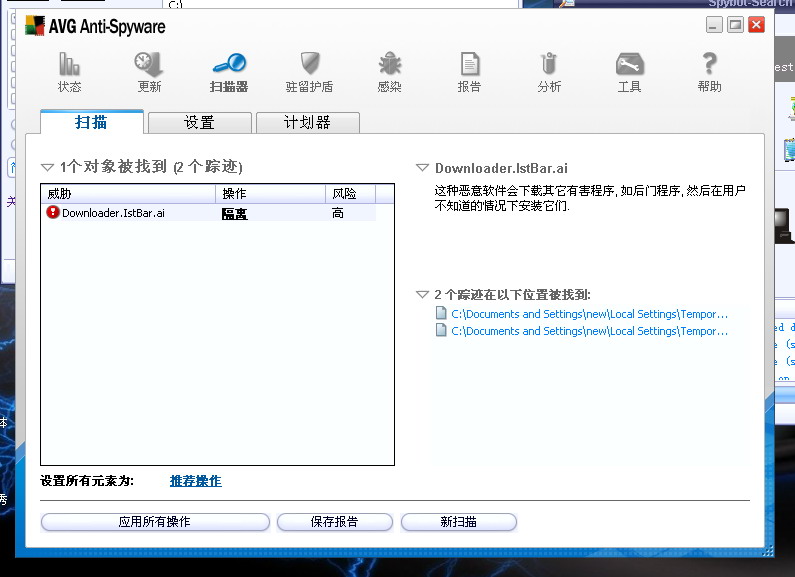The height and width of the screenshot is (577, 795).
Task: Close the AVG Anti-Spyware window
Action: pyautogui.click(x=756, y=24)
